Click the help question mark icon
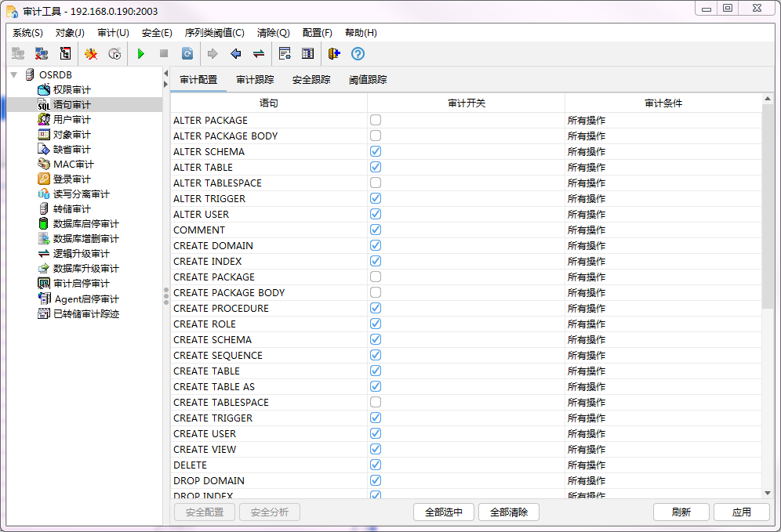 tap(358, 54)
